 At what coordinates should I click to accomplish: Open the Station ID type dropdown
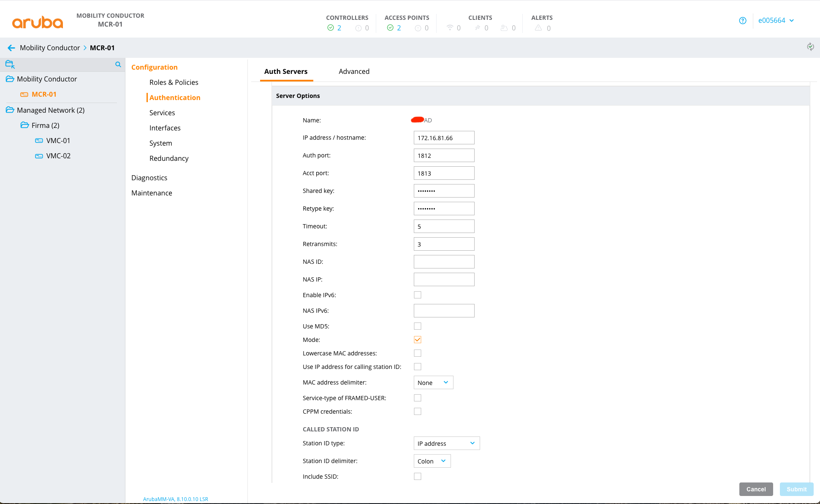coord(446,443)
